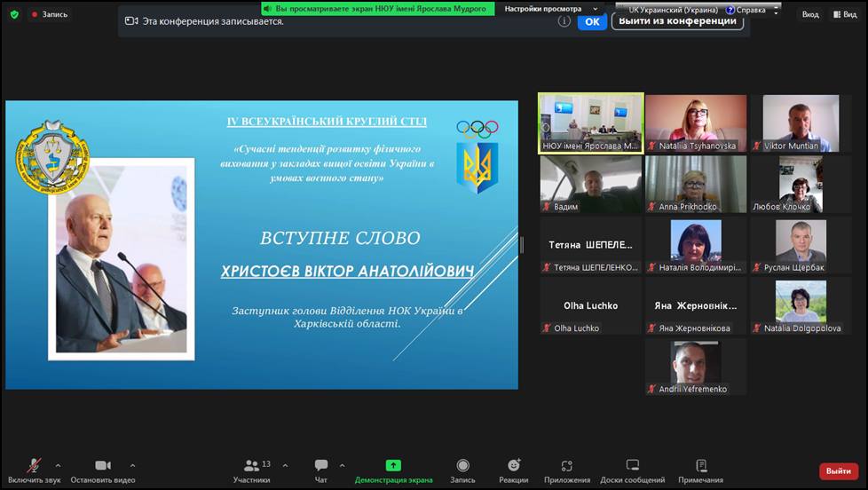Open the 'Справка' help link

(746, 10)
